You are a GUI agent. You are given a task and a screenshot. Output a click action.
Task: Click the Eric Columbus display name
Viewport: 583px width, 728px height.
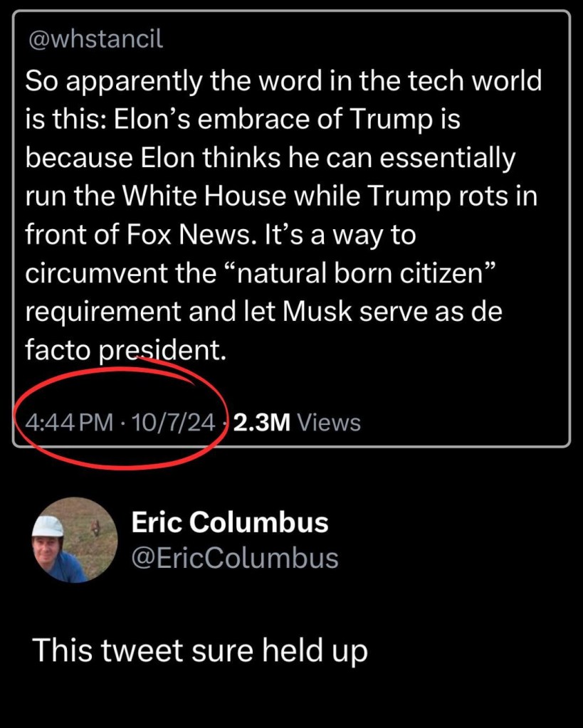pos(229,522)
